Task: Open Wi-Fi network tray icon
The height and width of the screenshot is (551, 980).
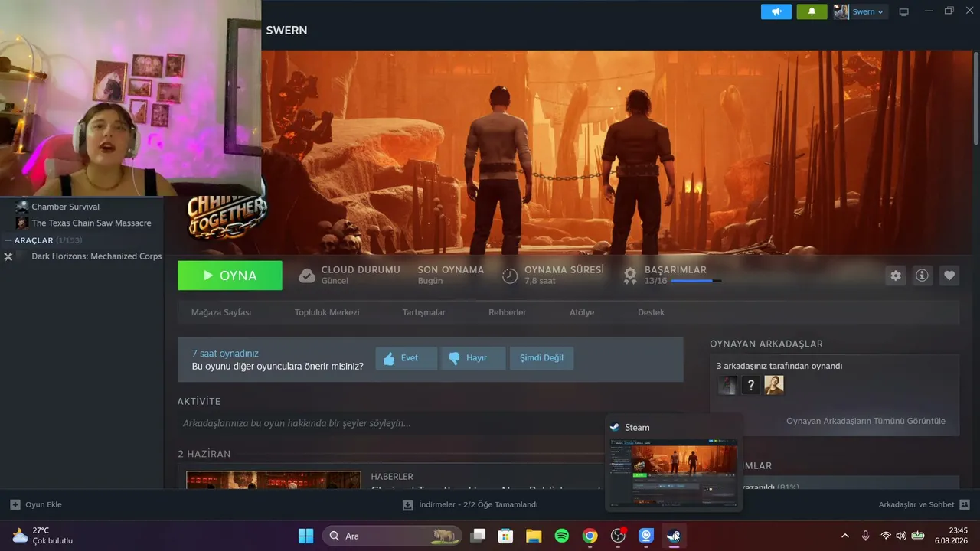Action: (886, 536)
